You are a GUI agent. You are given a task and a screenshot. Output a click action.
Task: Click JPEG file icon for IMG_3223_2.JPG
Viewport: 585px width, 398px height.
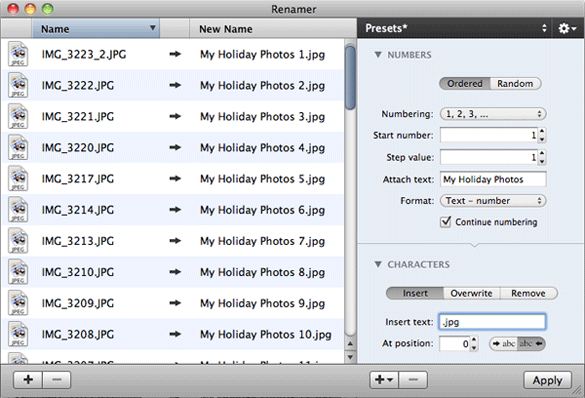tap(18, 54)
